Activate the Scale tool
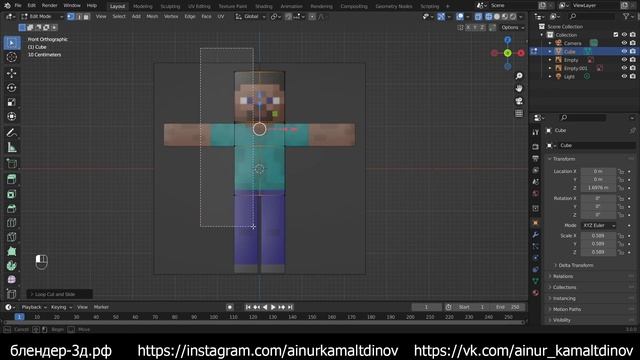 pos(12,102)
